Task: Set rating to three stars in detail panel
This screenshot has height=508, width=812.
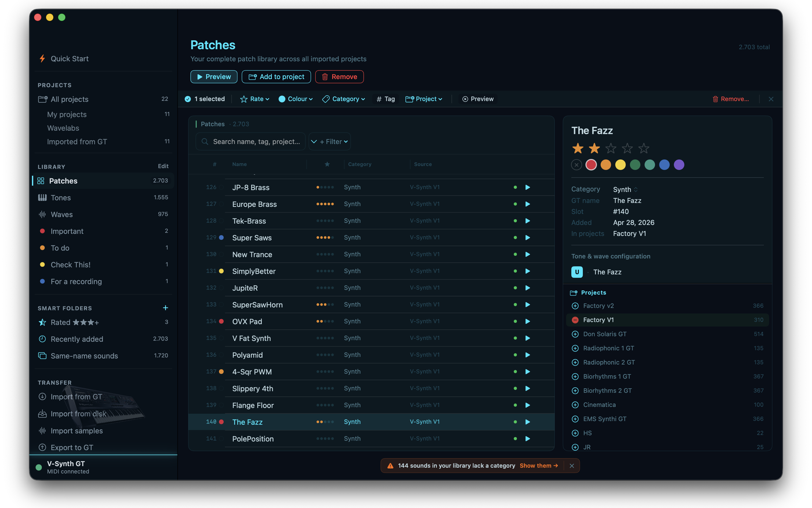Action: [611, 148]
